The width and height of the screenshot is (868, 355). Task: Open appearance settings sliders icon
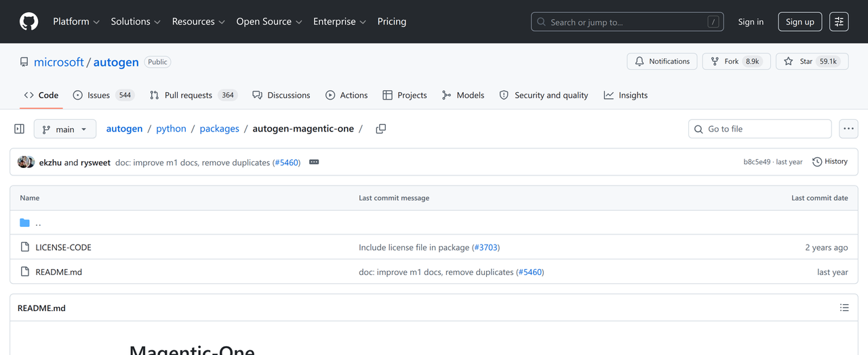839,22
